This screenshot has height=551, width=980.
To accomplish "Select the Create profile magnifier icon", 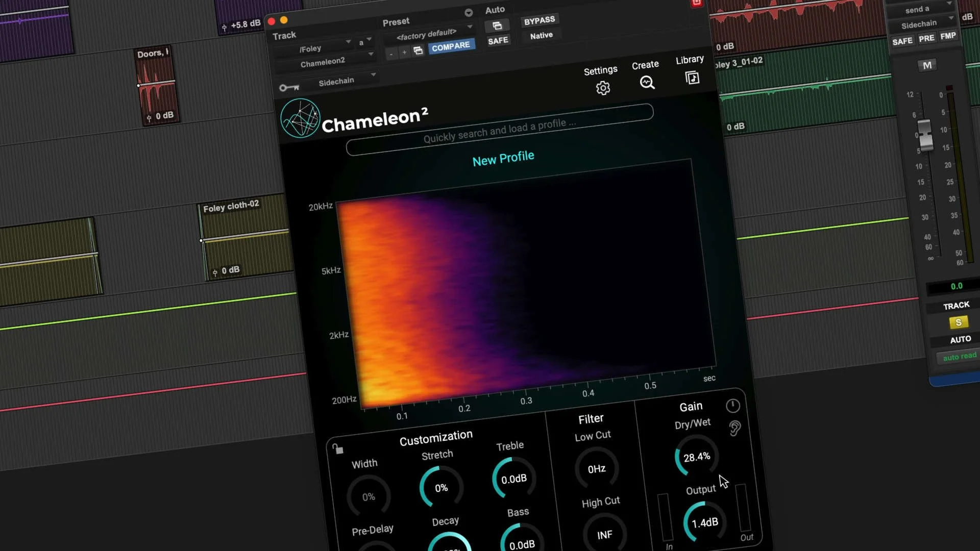I will pos(647,82).
